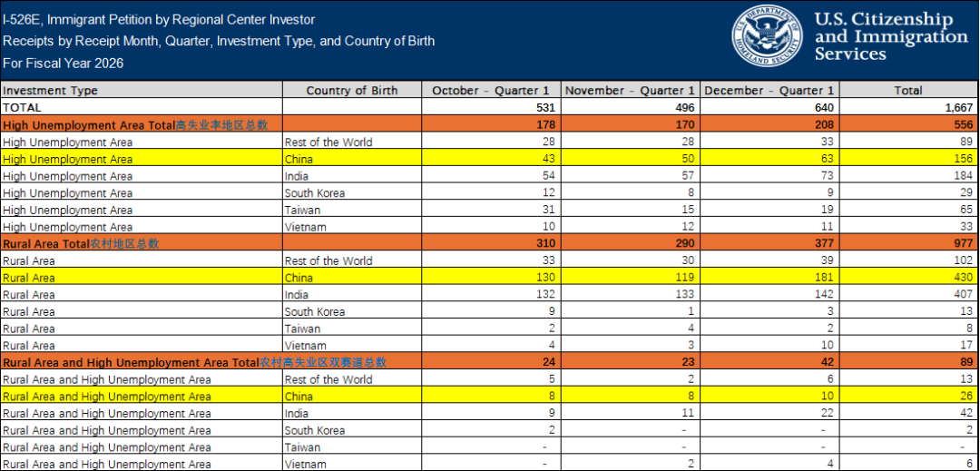The width and height of the screenshot is (980, 471).
Task: Click the U.S. Citizenship and Immigration Services logo text
Action: [x=891, y=37]
